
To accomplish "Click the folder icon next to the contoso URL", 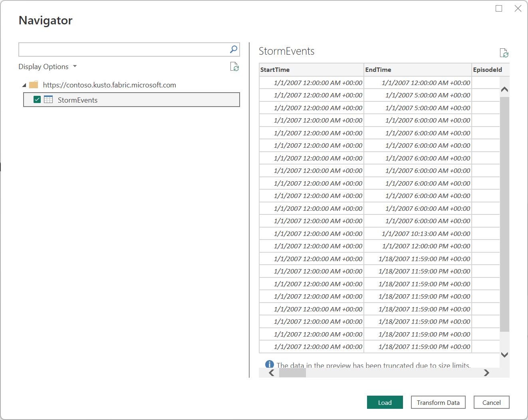I will point(34,85).
